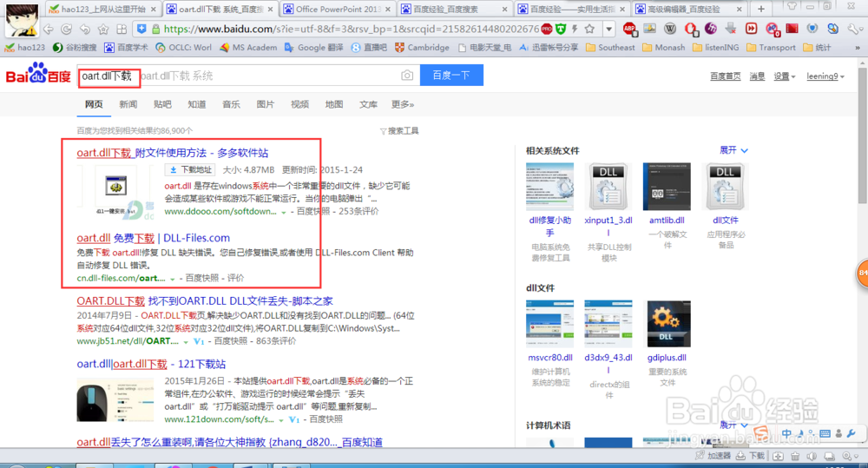Click the camera image-search icon
The width and height of the screenshot is (868, 468).
click(x=407, y=76)
